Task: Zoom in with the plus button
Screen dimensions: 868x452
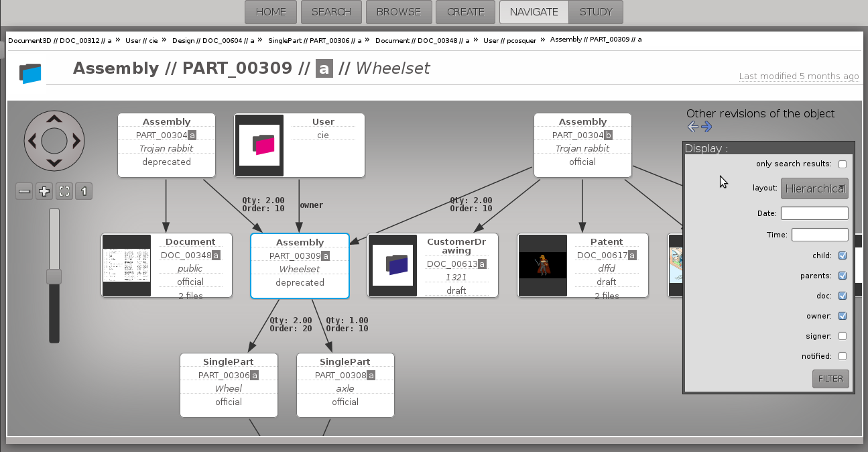Action: point(44,192)
